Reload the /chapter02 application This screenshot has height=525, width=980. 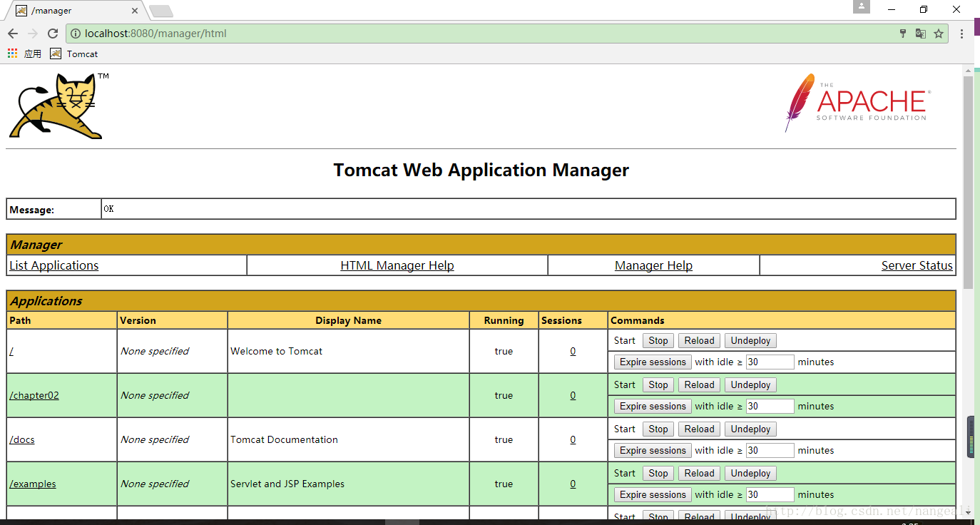699,385
